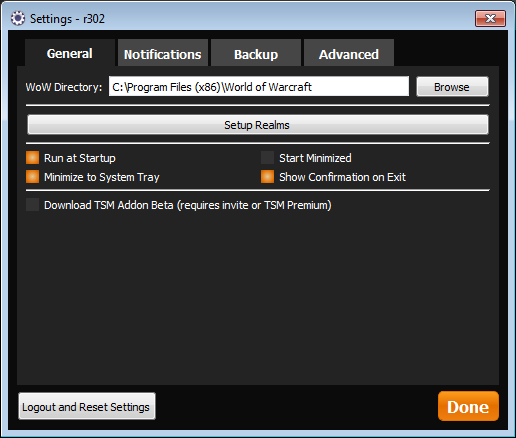Enable the Start Minimized checkbox
This screenshot has width=516, height=438.
267,158
